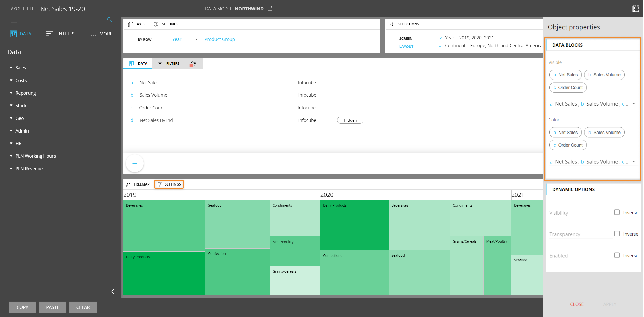Image resolution: width=644 pixels, height=317 pixels.
Task: Toggle Inverse checkbox for Transparency
Action: point(617,234)
